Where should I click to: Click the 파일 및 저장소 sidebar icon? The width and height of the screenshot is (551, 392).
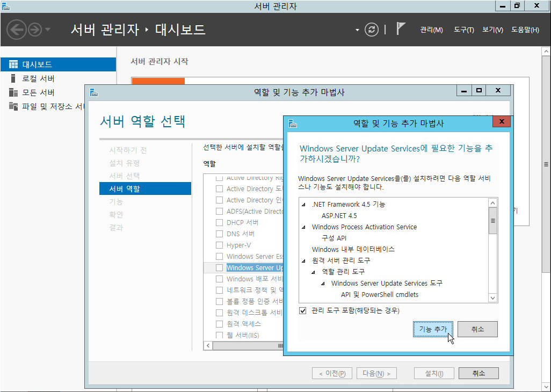(13, 106)
